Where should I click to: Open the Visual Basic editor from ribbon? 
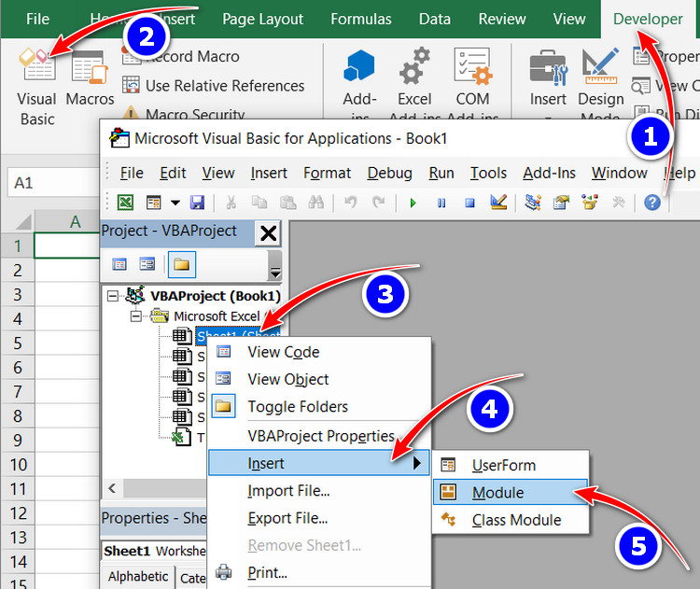pyautogui.click(x=37, y=87)
